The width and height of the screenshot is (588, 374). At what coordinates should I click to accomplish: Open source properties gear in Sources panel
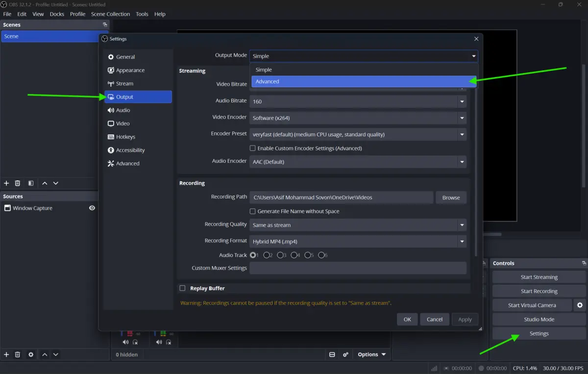[x=31, y=354]
